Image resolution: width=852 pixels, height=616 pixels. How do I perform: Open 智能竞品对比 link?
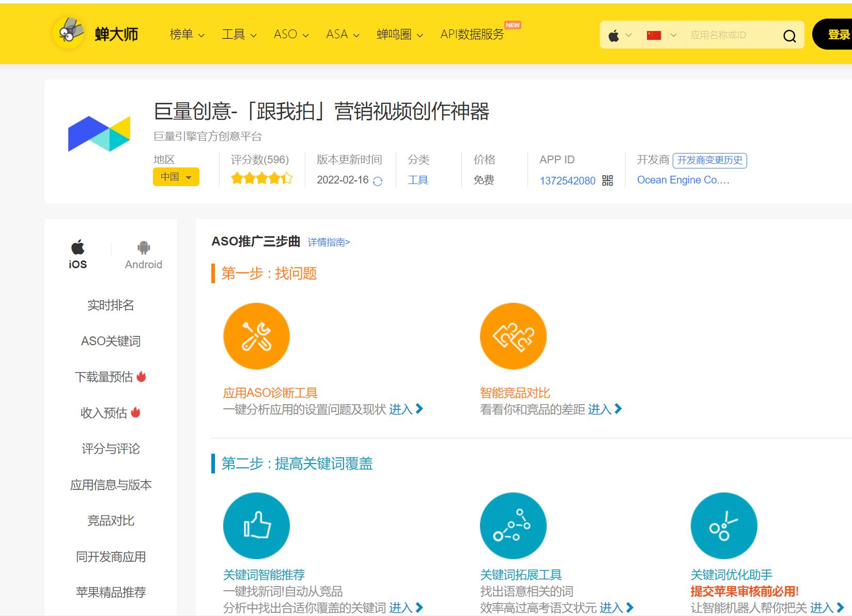click(515, 393)
